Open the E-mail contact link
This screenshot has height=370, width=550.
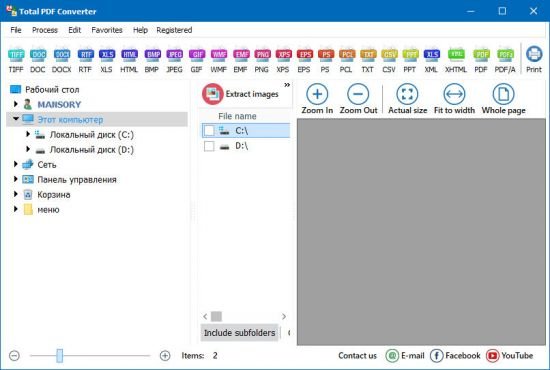tap(405, 356)
